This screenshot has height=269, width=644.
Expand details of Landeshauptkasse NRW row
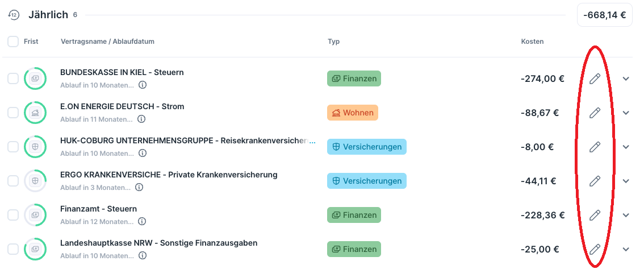pos(626,249)
